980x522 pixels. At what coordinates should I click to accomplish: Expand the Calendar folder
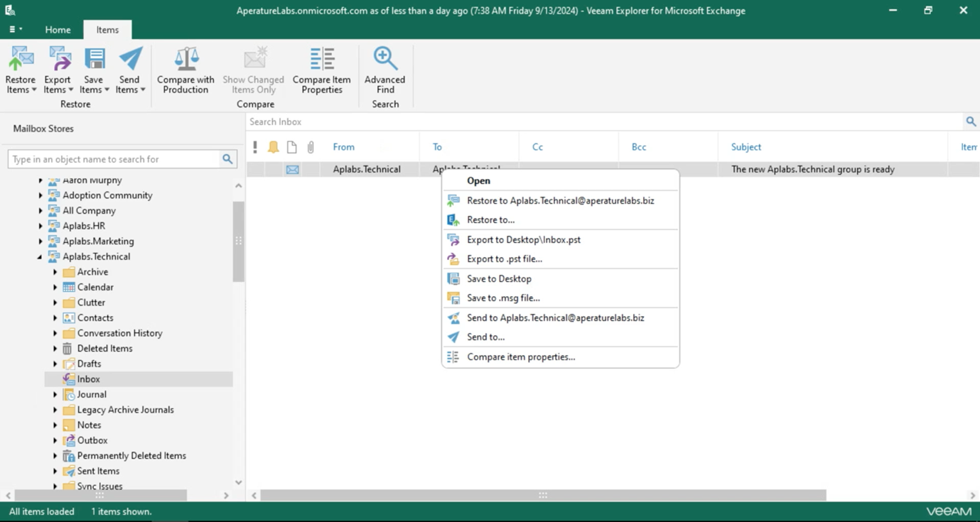55,287
